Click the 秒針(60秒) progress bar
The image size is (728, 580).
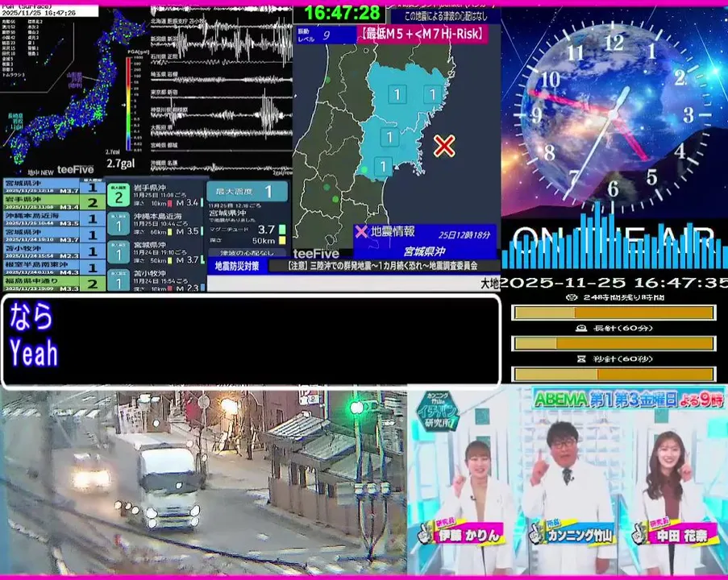[614, 374]
